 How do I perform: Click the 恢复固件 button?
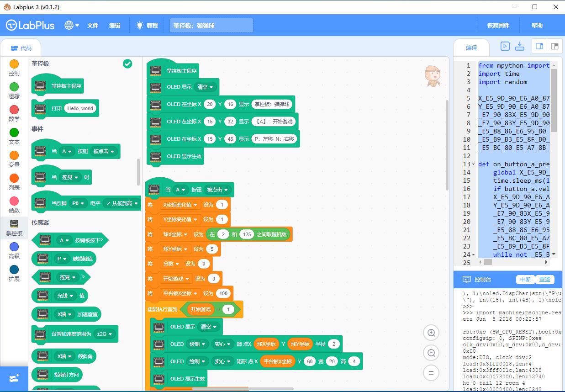pos(498,26)
